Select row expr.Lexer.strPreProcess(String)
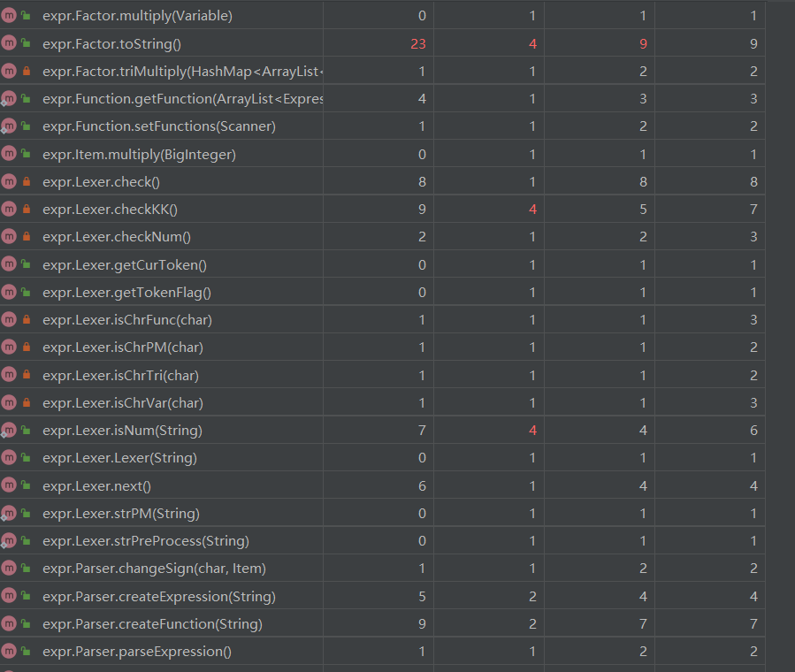The image size is (795, 672). (383, 540)
